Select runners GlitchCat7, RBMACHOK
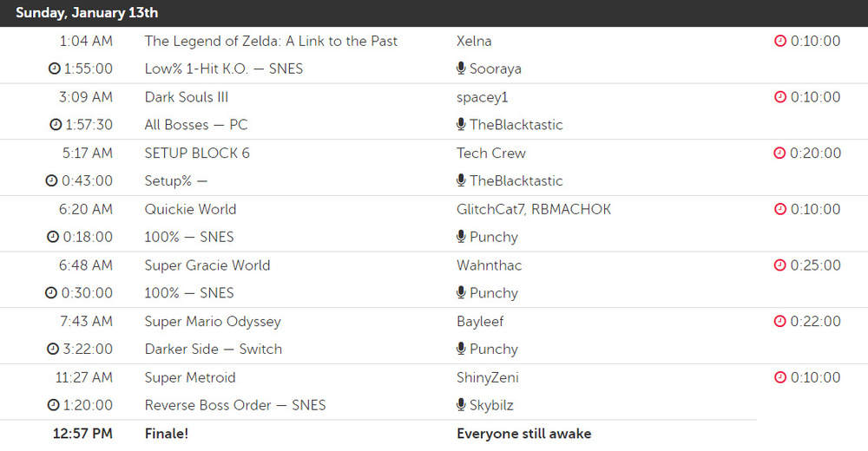The image size is (868, 451). tap(534, 209)
